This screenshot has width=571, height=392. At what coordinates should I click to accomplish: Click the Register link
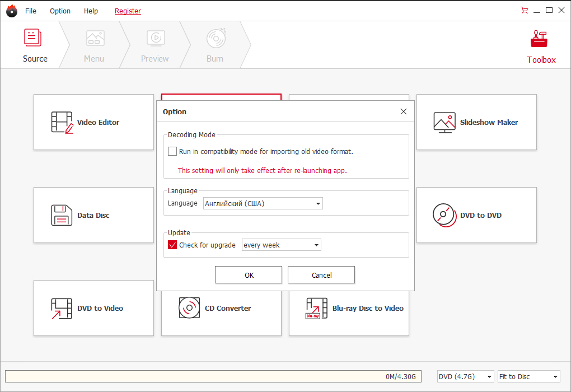(128, 10)
